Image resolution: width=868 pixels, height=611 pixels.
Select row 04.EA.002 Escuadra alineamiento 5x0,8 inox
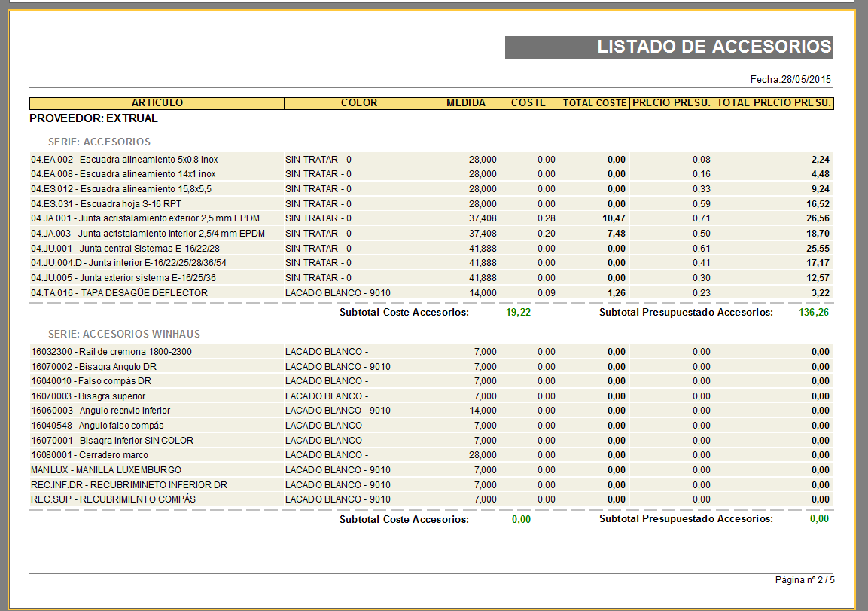click(431, 160)
